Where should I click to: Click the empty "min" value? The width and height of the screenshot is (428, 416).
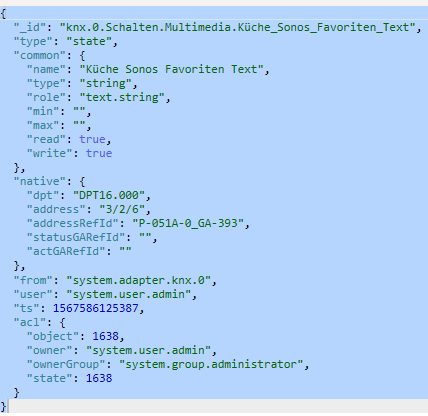(x=79, y=111)
